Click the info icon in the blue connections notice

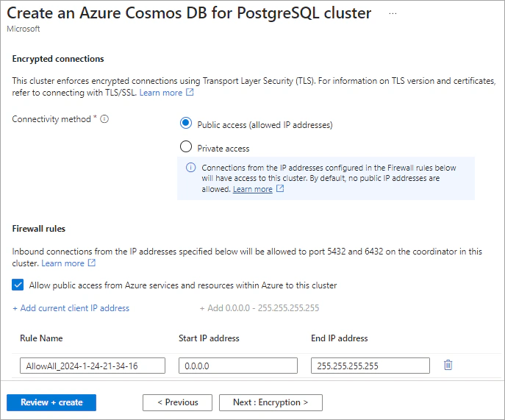click(190, 168)
